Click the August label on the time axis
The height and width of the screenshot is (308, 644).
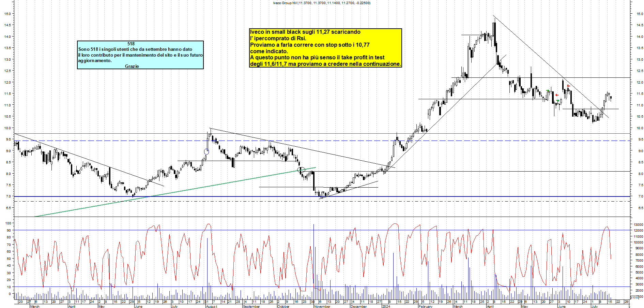(211, 306)
